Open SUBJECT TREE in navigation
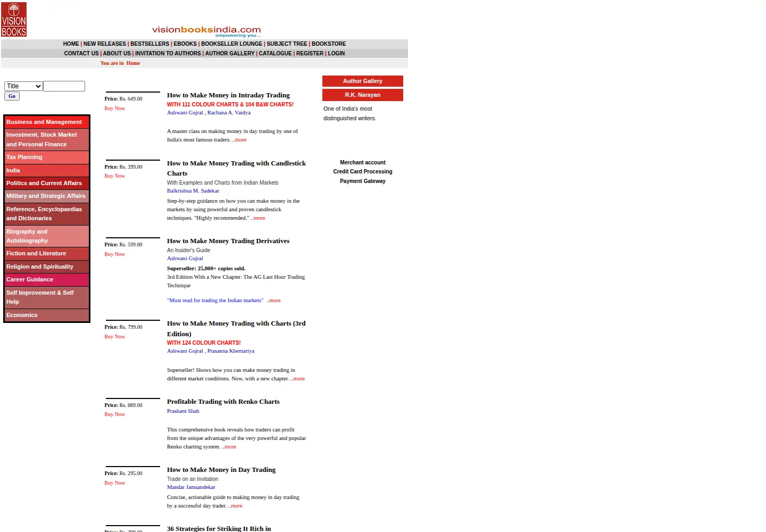This screenshot has width=766, height=532. click(287, 44)
